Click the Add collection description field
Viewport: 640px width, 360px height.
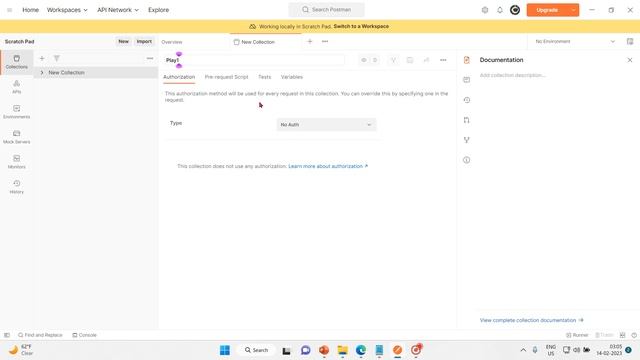[x=512, y=75]
